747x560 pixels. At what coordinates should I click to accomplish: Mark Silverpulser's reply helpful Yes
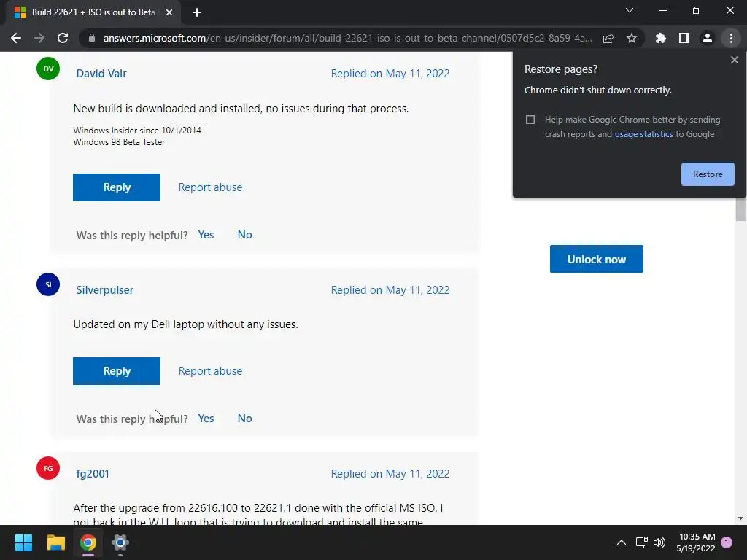[x=206, y=419]
